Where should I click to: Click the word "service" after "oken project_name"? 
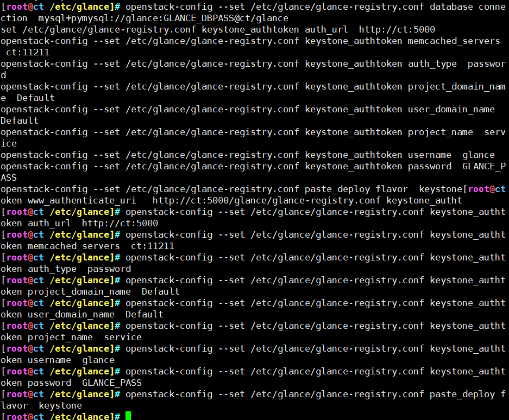(123, 338)
